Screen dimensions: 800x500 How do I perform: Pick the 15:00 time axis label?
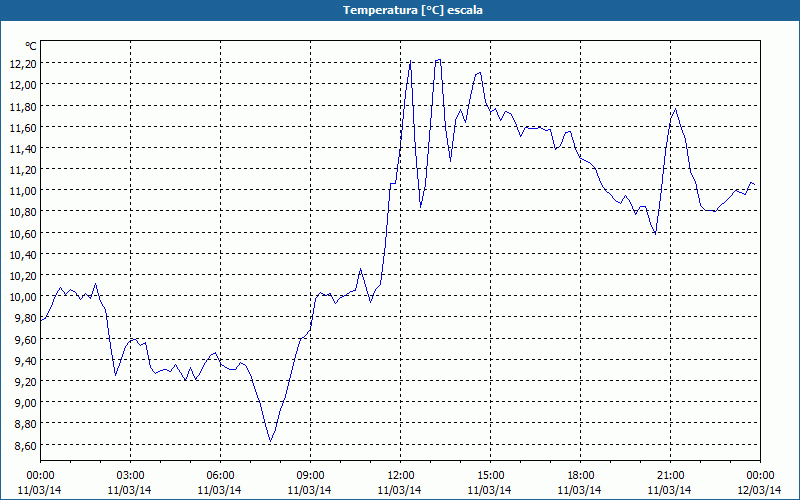490,475
